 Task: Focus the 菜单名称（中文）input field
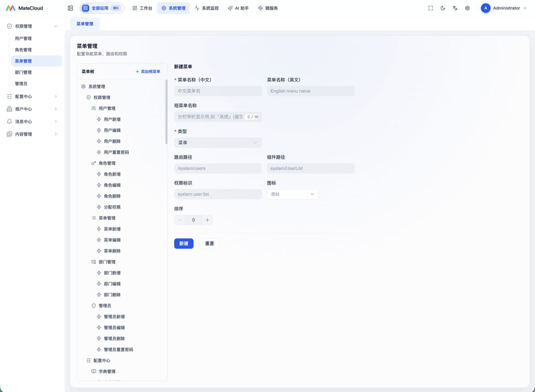click(218, 91)
